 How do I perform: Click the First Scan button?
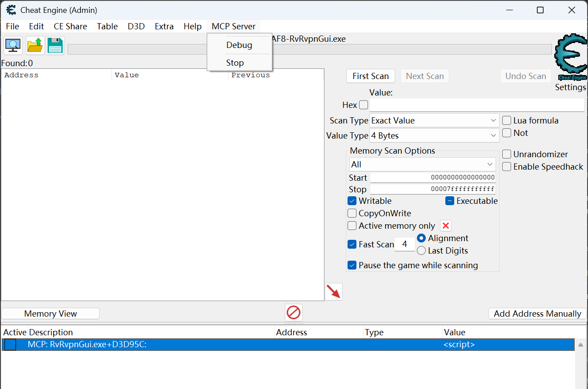pyautogui.click(x=371, y=76)
